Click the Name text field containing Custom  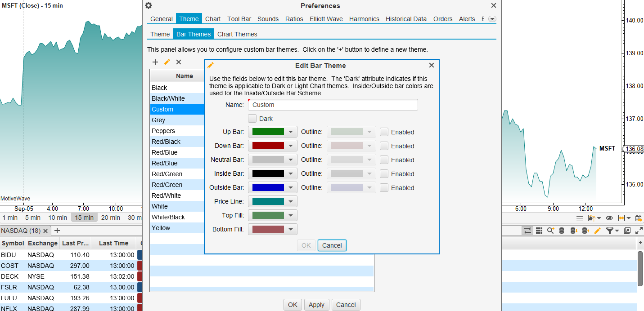[x=333, y=105]
